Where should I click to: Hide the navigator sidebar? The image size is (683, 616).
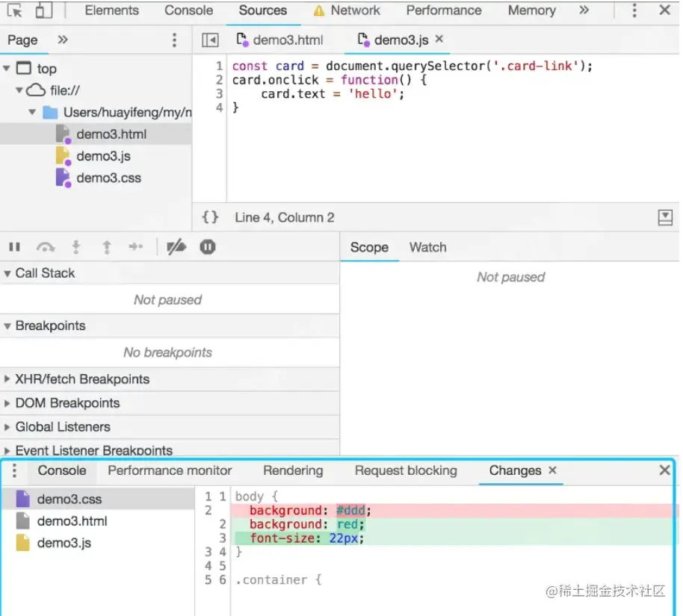pyautogui.click(x=210, y=40)
